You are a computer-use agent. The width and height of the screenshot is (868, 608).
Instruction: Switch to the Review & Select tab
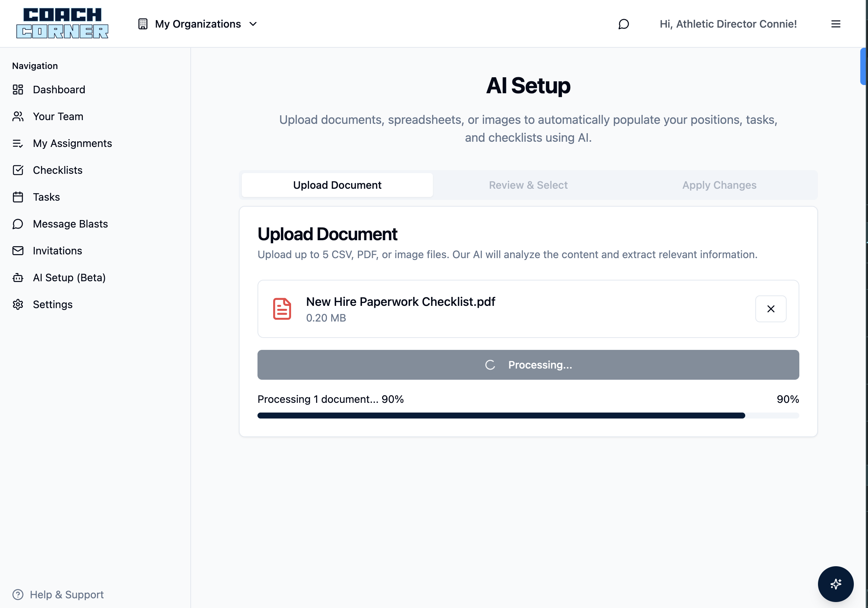(528, 185)
